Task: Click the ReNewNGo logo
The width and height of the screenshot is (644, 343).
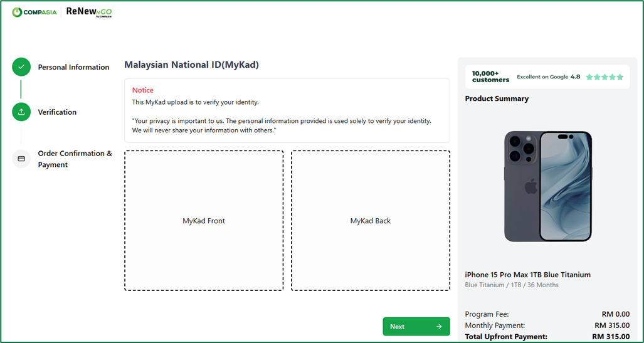Action: click(89, 13)
